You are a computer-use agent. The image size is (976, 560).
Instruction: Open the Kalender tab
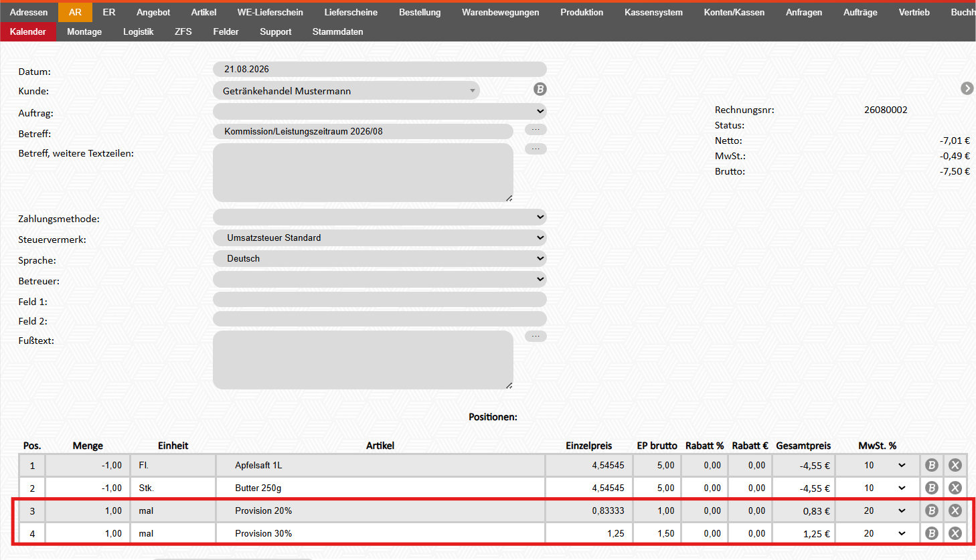(28, 31)
